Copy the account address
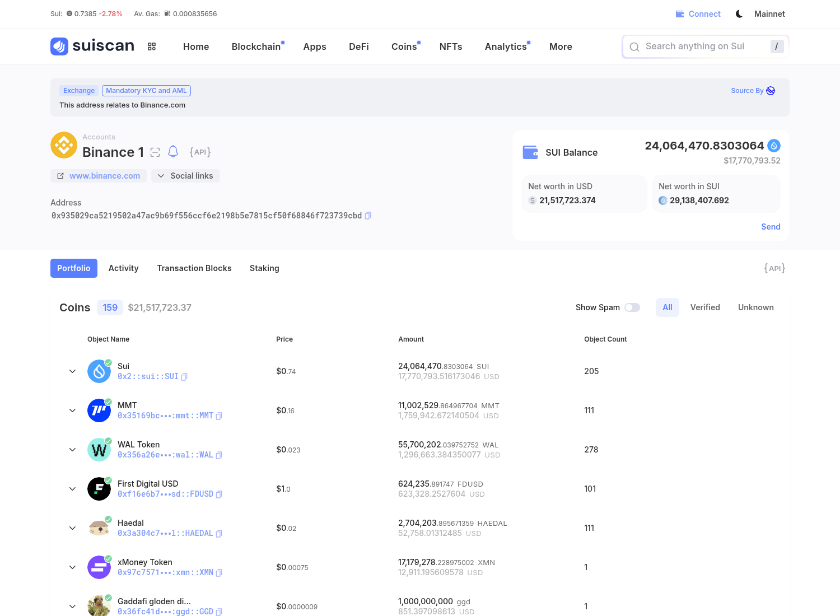The height and width of the screenshot is (616, 840). pos(368,216)
